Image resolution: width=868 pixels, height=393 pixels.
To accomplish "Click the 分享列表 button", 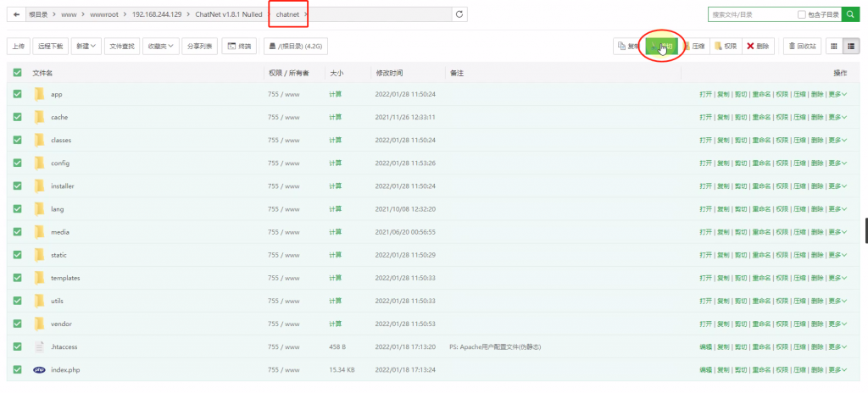I will tap(200, 47).
